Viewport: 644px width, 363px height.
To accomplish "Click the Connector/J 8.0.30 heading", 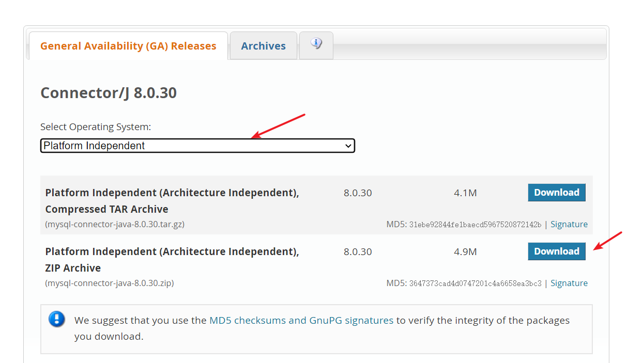I will 109,93.
